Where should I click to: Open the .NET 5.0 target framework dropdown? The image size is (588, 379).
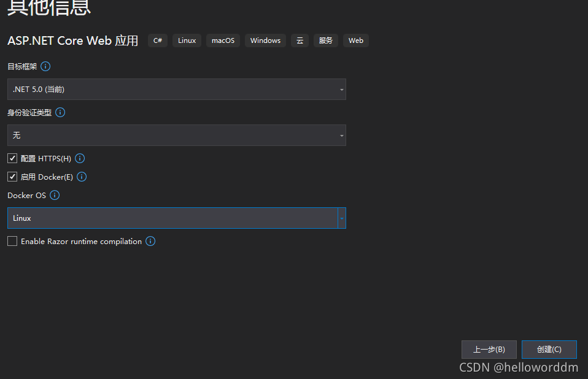click(177, 89)
